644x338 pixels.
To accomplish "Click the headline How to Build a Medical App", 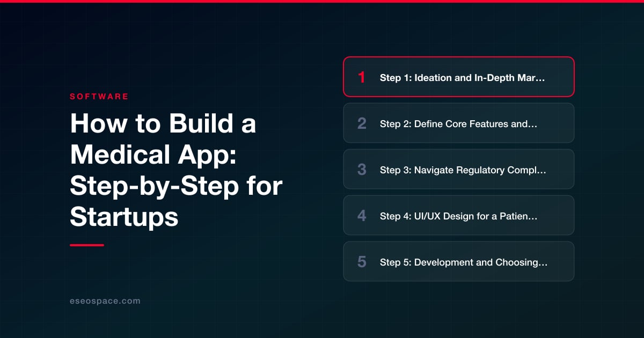I will click(x=177, y=170).
